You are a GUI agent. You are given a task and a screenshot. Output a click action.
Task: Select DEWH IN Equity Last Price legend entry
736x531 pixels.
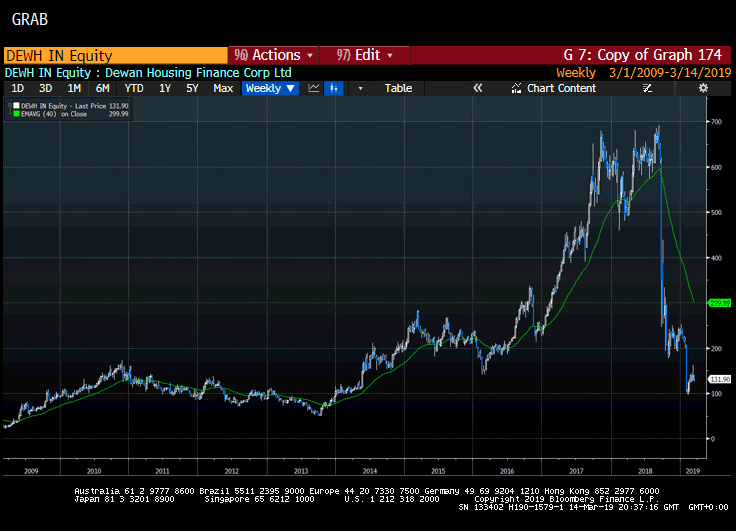tap(71, 106)
